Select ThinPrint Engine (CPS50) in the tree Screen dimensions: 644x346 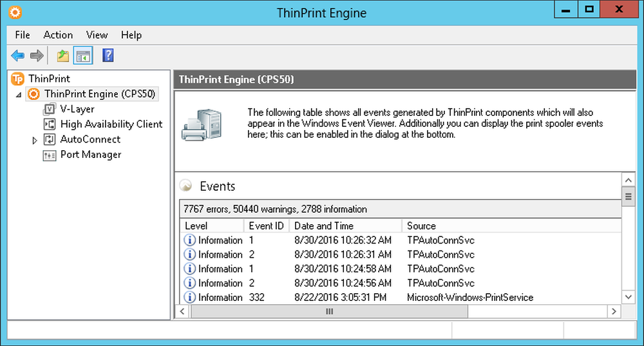100,94
